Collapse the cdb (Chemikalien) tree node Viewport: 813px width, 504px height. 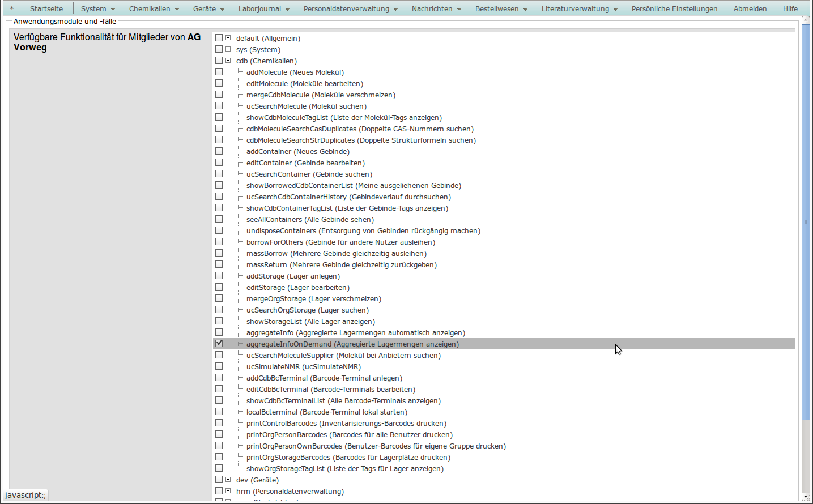pyautogui.click(x=228, y=61)
